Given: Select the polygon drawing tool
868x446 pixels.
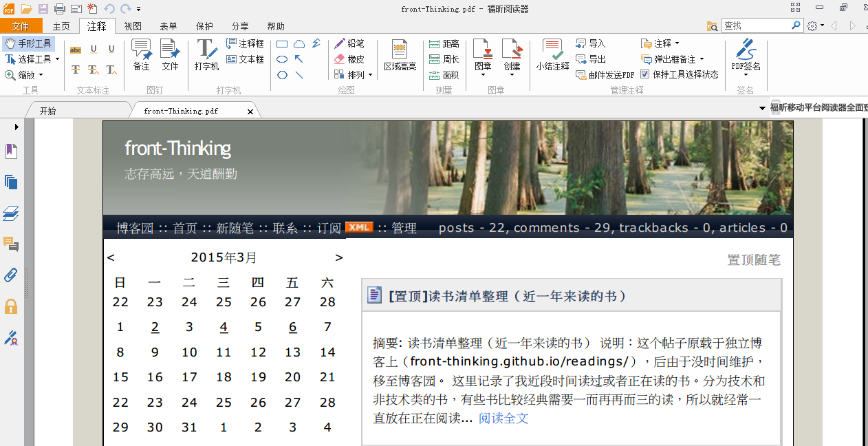Looking at the screenshot, I should click(282, 75).
